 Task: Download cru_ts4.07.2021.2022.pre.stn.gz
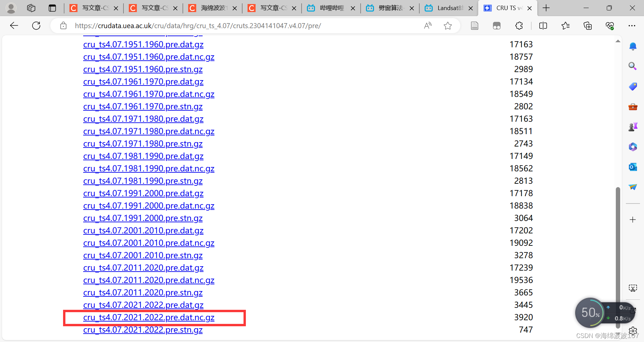pos(143,330)
